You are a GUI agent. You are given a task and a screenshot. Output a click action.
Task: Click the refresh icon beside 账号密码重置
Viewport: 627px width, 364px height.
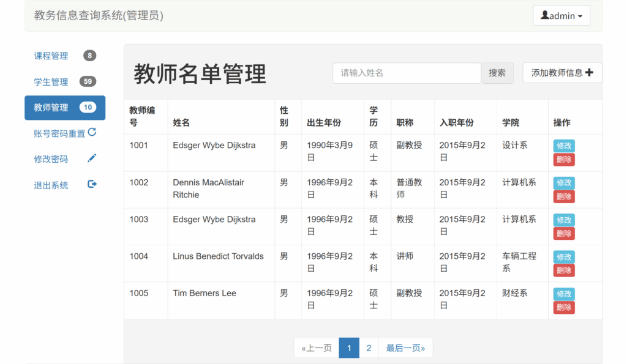point(92,132)
